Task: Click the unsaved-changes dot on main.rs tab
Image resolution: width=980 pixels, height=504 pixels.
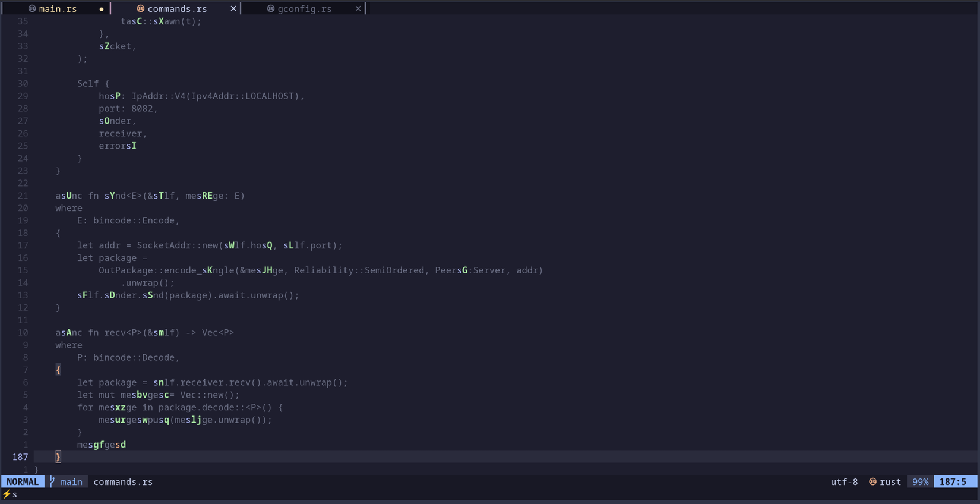Action: (x=102, y=9)
